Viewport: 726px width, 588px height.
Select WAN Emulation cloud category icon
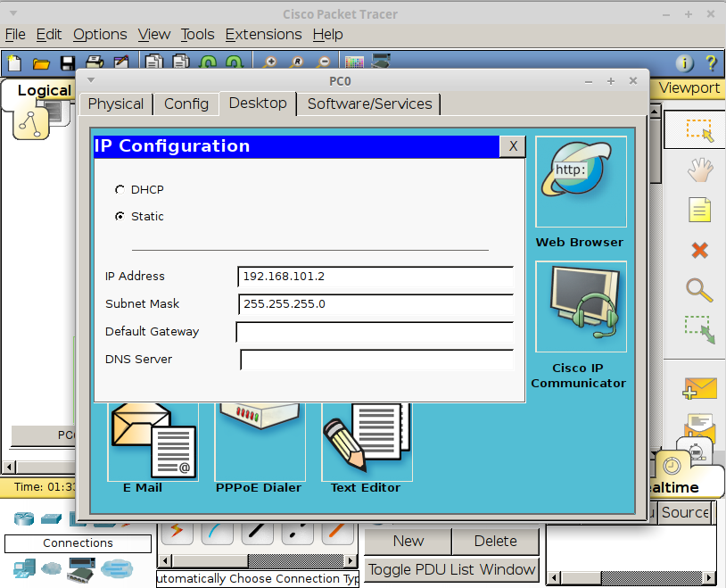tap(51, 568)
